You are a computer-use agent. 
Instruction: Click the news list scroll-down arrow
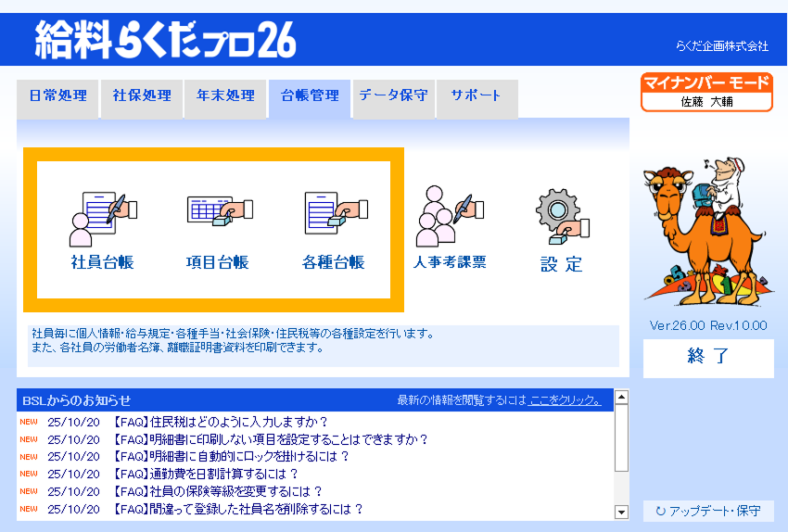click(621, 512)
